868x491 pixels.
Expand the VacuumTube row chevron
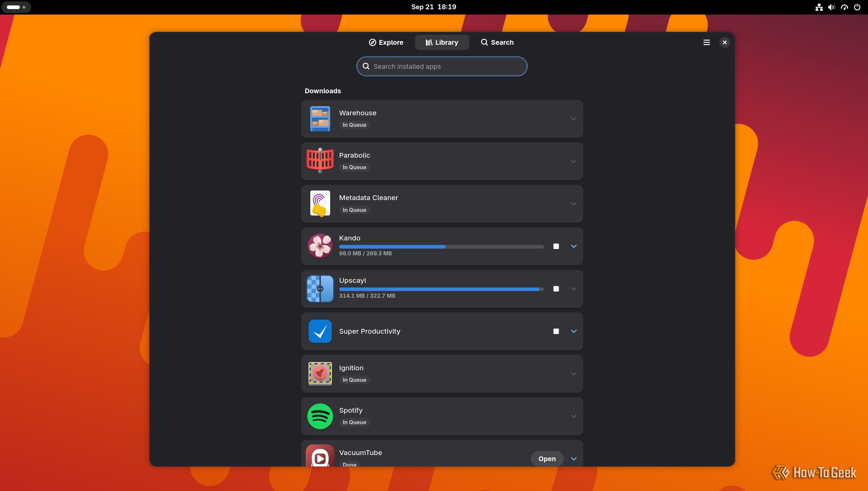point(574,458)
